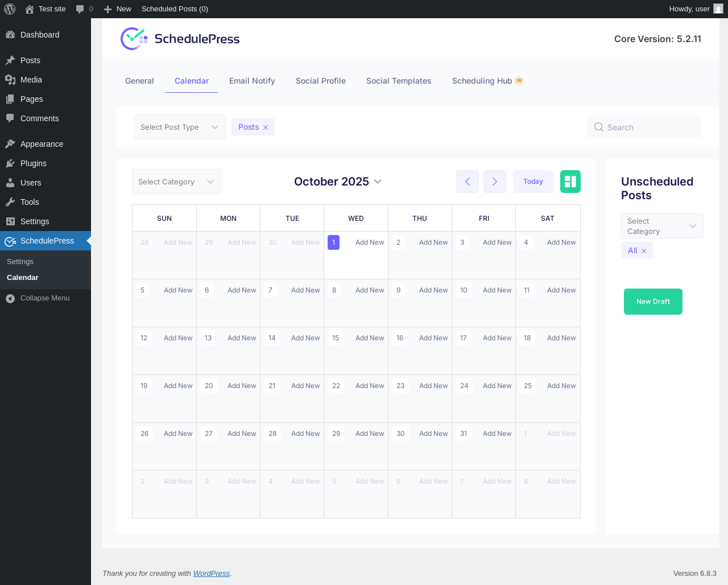Go to next month with right arrow

[x=495, y=182]
